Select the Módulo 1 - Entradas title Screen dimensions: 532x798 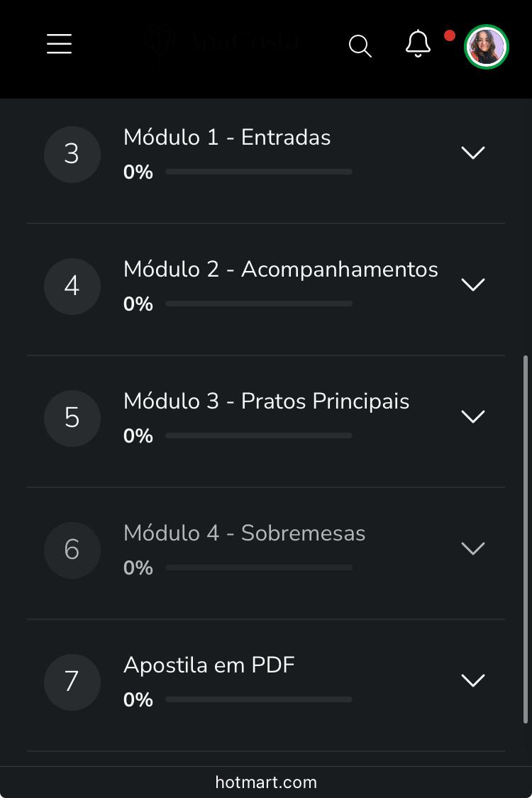pyautogui.click(x=227, y=137)
